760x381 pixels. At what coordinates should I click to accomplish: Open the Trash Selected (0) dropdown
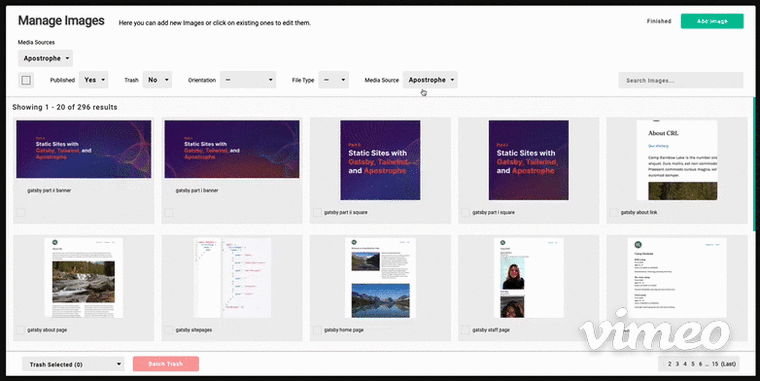(x=73, y=364)
